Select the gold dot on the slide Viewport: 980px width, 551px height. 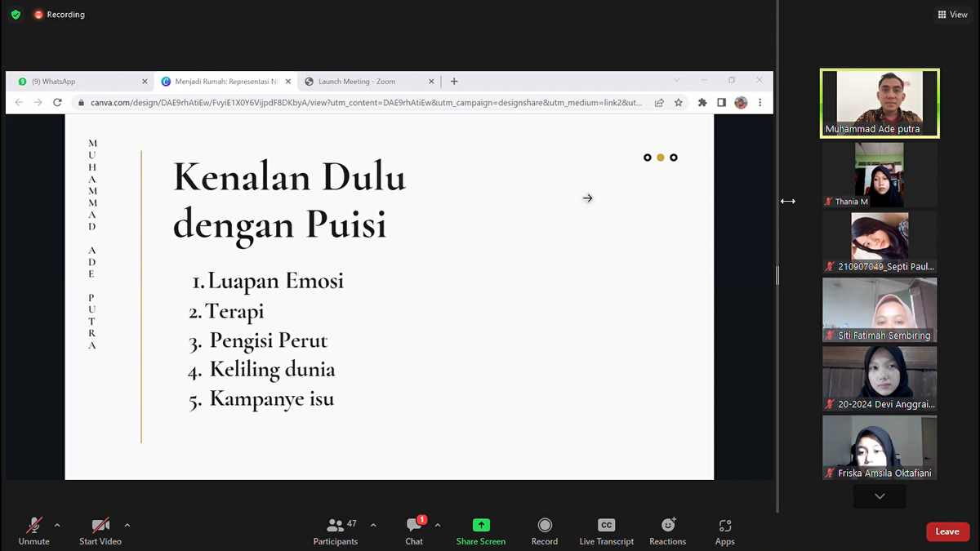(x=661, y=158)
